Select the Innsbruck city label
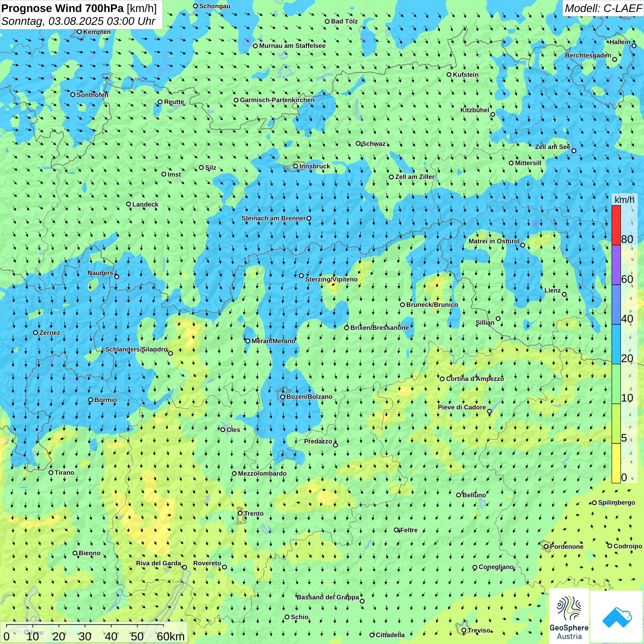The width and height of the screenshot is (644, 644). tap(315, 166)
